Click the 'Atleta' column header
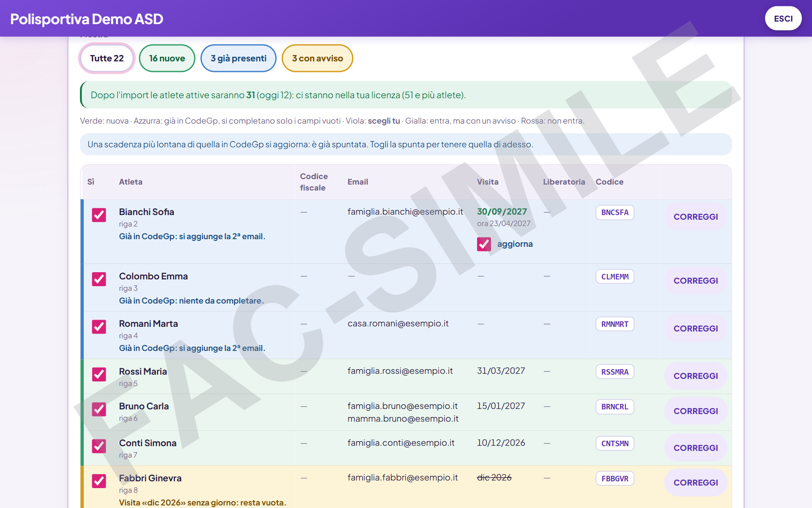Screen dimensions: 812x508 (131, 182)
